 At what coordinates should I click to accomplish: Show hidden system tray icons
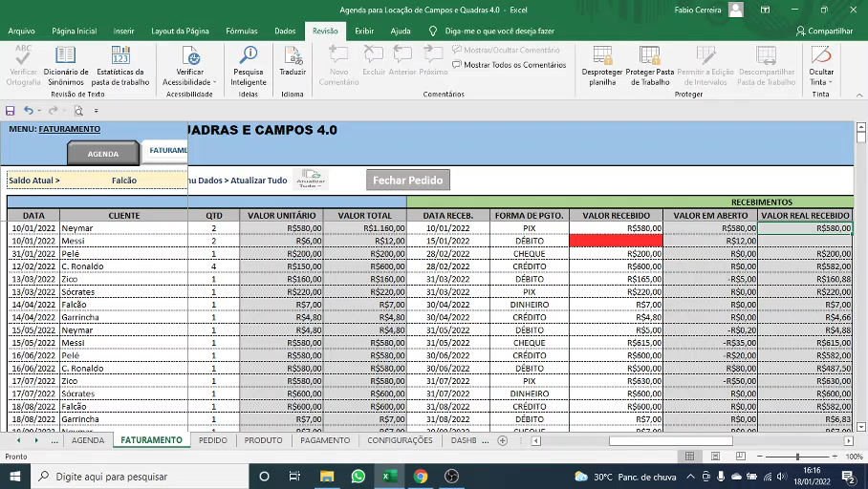coord(691,477)
